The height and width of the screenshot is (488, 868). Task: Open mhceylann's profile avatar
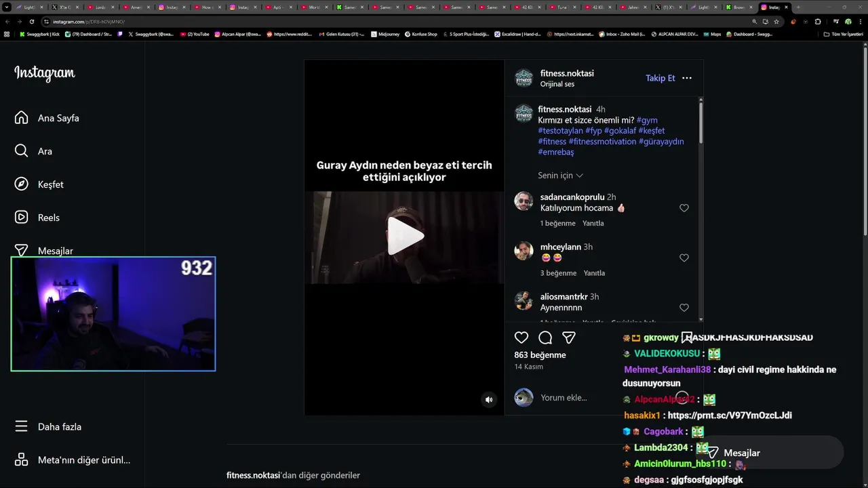(524, 251)
